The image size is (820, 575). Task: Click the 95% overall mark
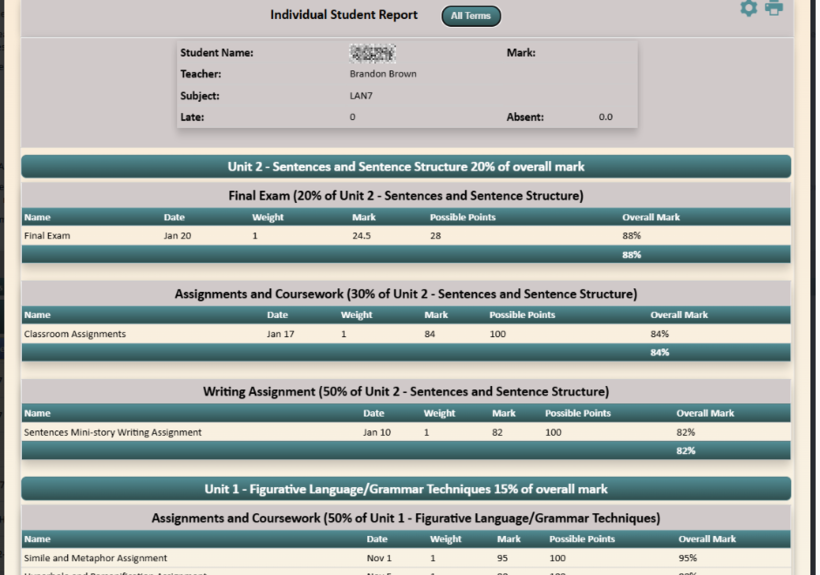coord(688,558)
